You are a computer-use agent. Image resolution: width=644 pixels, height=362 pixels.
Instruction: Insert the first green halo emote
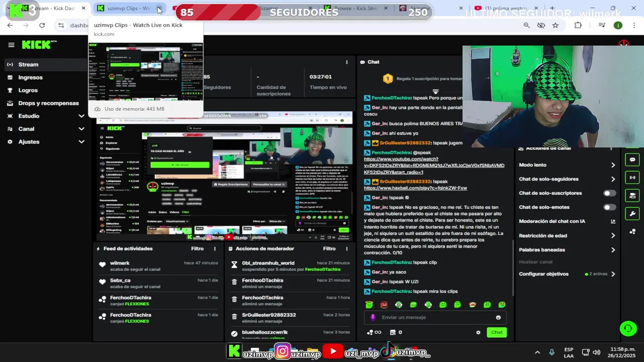coord(369,305)
